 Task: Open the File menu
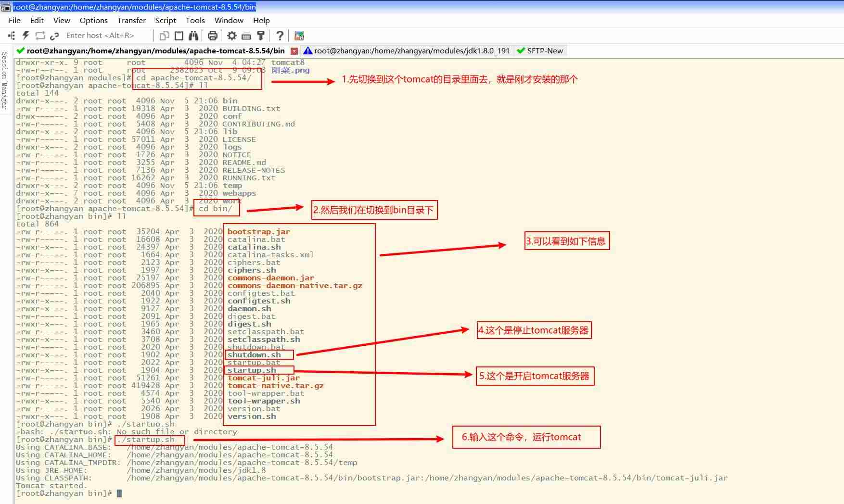coord(14,20)
